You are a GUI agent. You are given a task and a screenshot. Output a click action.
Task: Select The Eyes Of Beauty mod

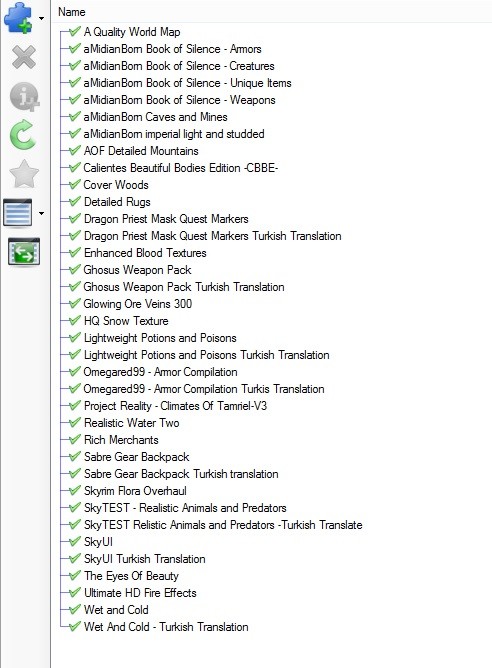pyautogui.click(x=132, y=576)
